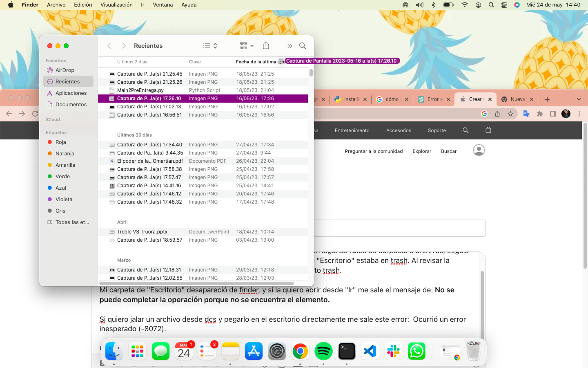Click the Wi-Fi status icon in the menu bar
This screenshot has width=588, height=368.
pos(465,5)
